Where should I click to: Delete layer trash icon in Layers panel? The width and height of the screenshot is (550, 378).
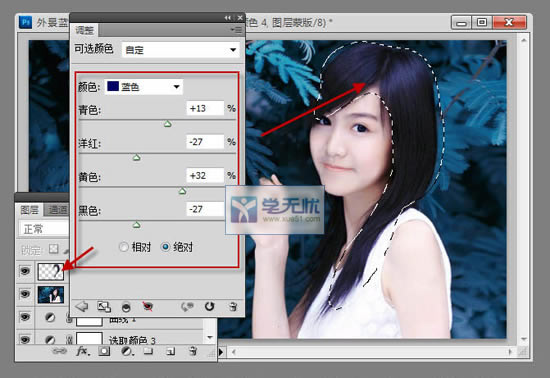click(193, 351)
